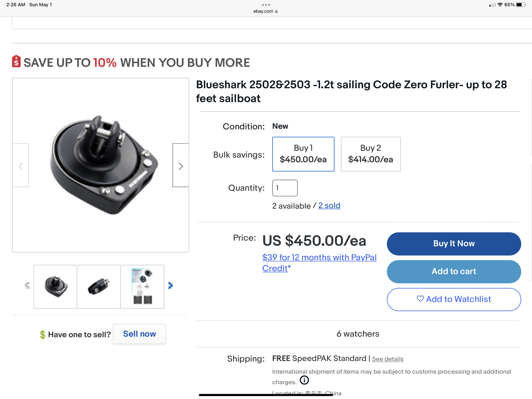
Task: Click the previous image arrow on main photo
Action: point(21,166)
